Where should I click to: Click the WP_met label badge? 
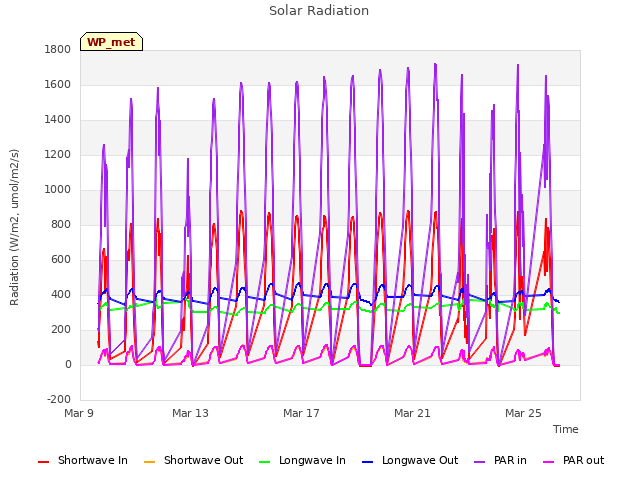pos(111,42)
